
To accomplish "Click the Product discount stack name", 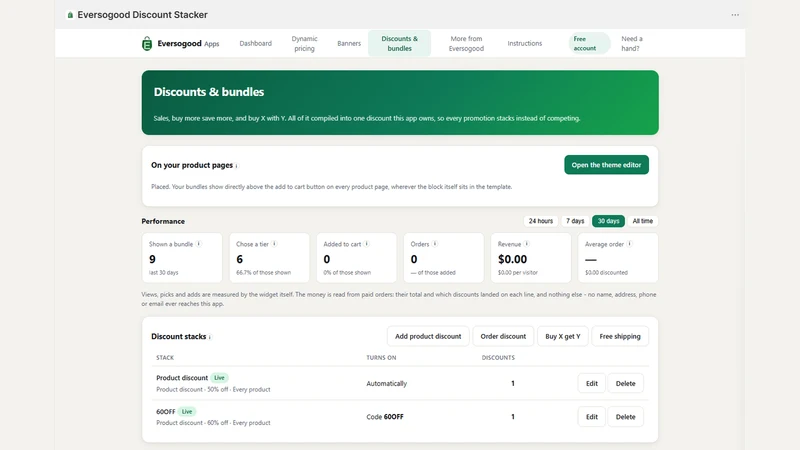I will pos(182,378).
